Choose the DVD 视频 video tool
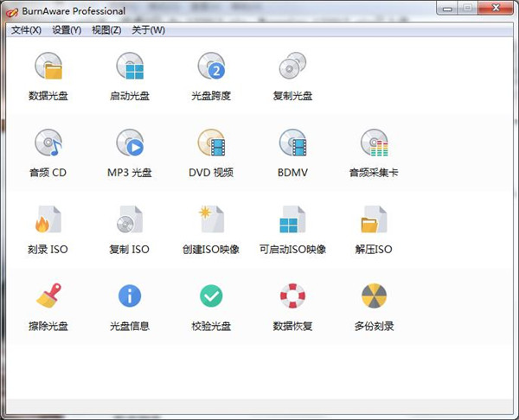519x420 pixels. (x=211, y=143)
